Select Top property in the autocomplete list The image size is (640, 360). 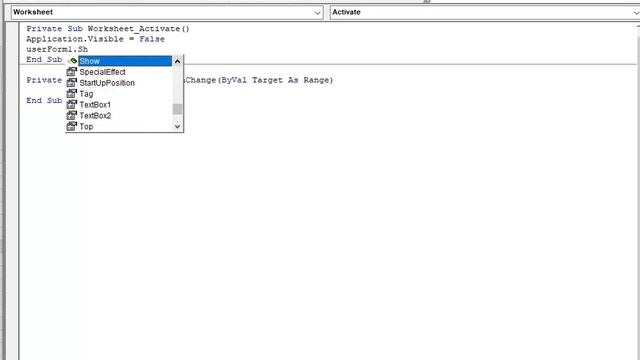pyautogui.click(x=86, y=127)
